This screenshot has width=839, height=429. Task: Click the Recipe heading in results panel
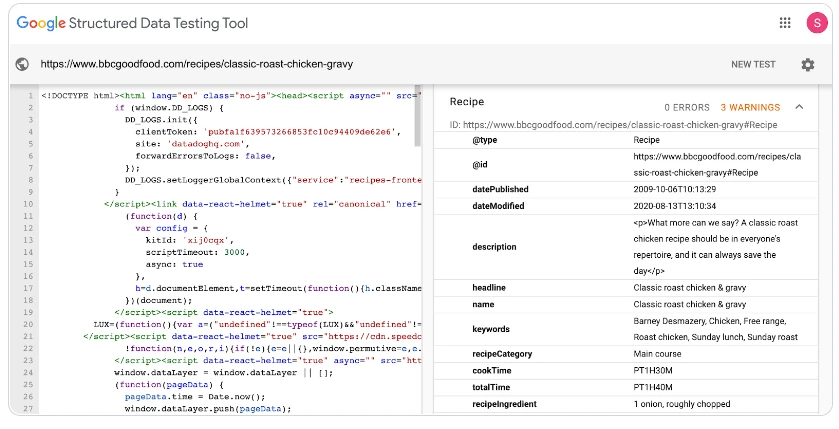(467, 102)
